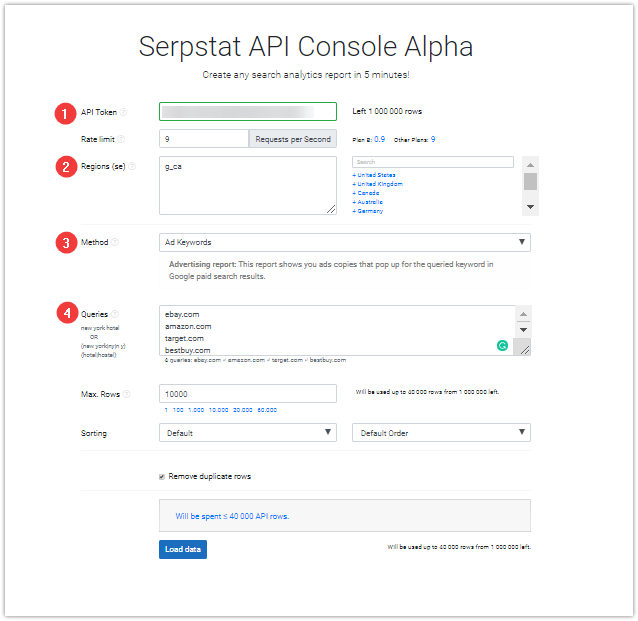Viewport: 638px width, 621px height.
Task: Click the regions list scrollbar down arrow
Action: (x=530, y=207)
